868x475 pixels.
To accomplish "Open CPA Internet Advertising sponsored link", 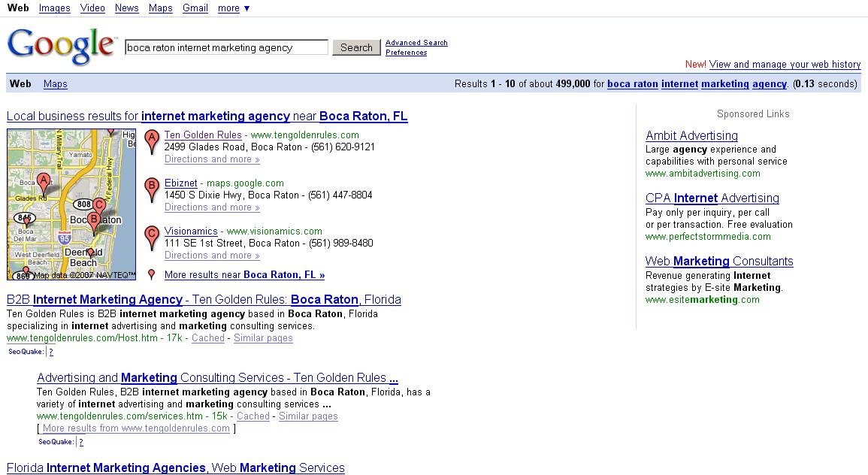I will [x=712, y=198].
